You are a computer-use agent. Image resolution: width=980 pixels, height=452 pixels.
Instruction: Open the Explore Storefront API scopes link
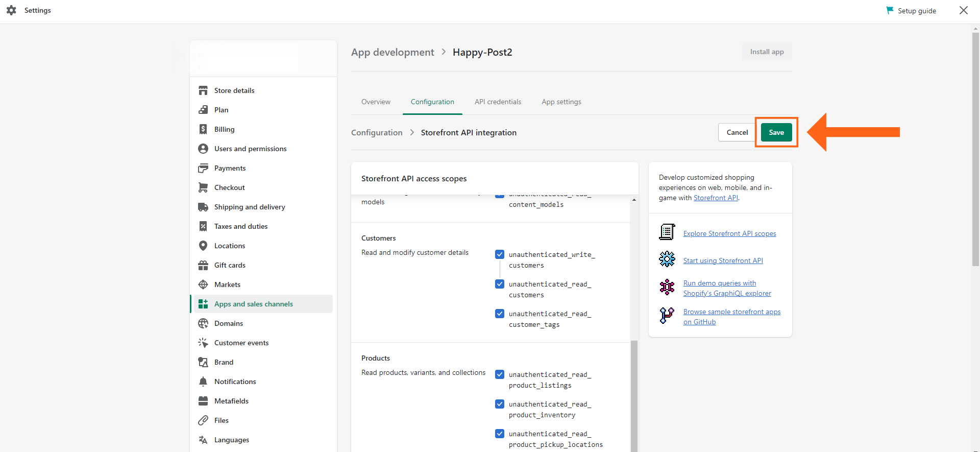(729, 233)
